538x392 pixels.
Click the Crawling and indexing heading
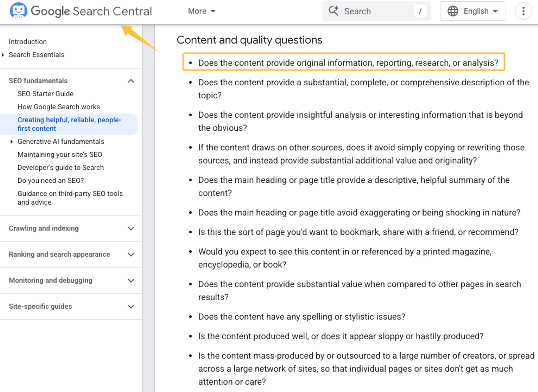(x=44, y=228)
